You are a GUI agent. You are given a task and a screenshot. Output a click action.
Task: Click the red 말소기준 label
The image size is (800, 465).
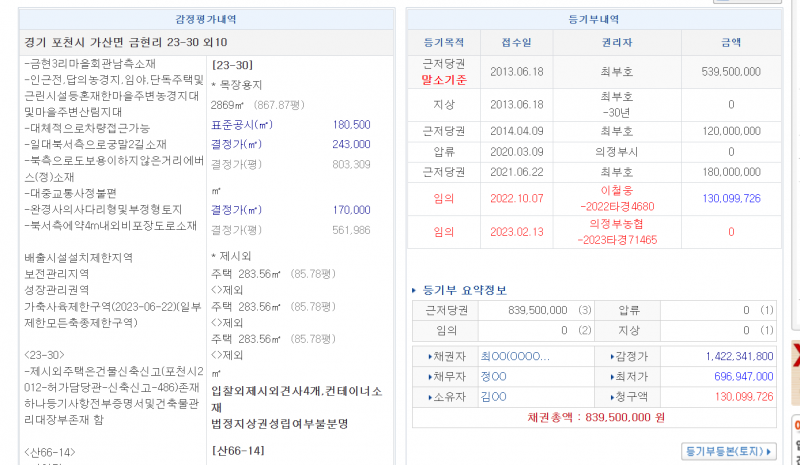pyautogui.click(x=444, y=79)
